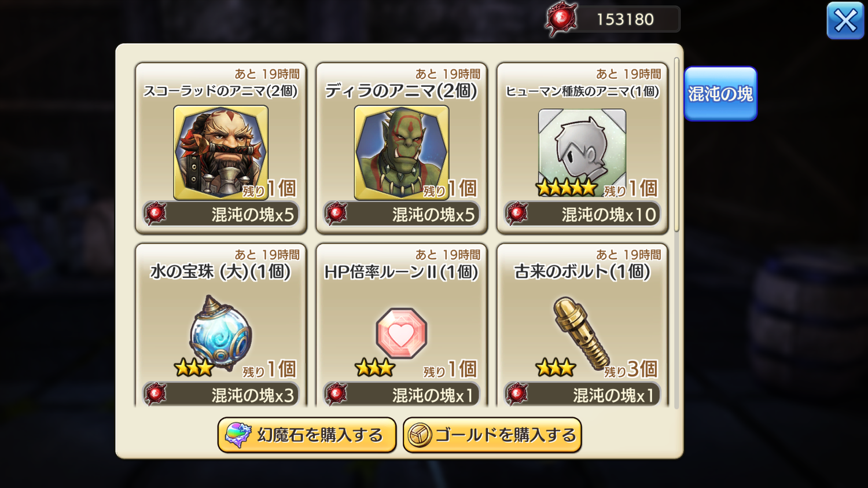Buy 古来のボルト for 混沌の塊x1
Viewport: 868px width, 488px height.
582,395
